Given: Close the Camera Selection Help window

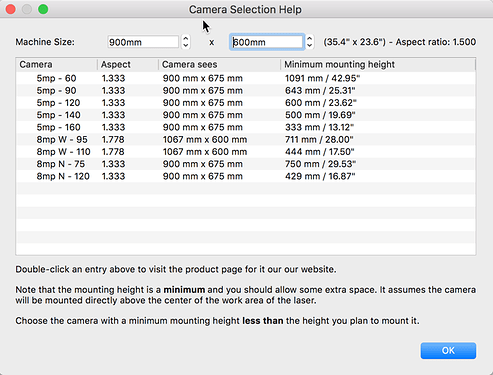Looking at the screenshot, I should click(x=11, y=9).
